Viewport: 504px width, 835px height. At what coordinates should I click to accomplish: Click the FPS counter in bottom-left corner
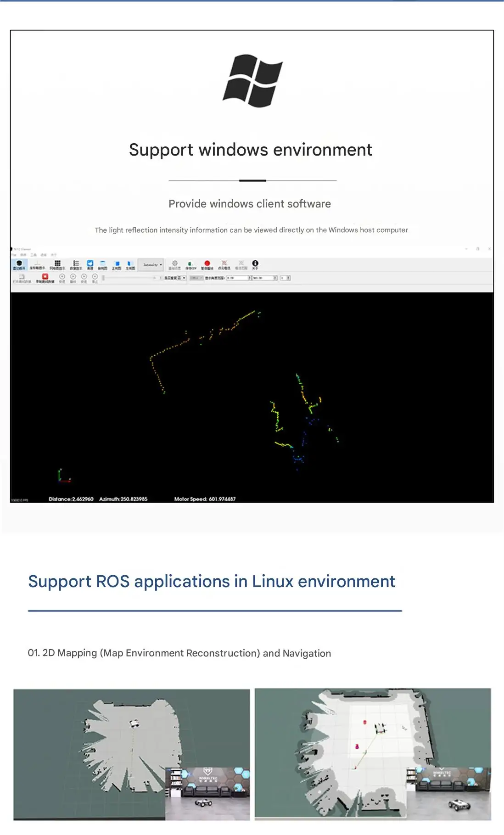(19, 500)
